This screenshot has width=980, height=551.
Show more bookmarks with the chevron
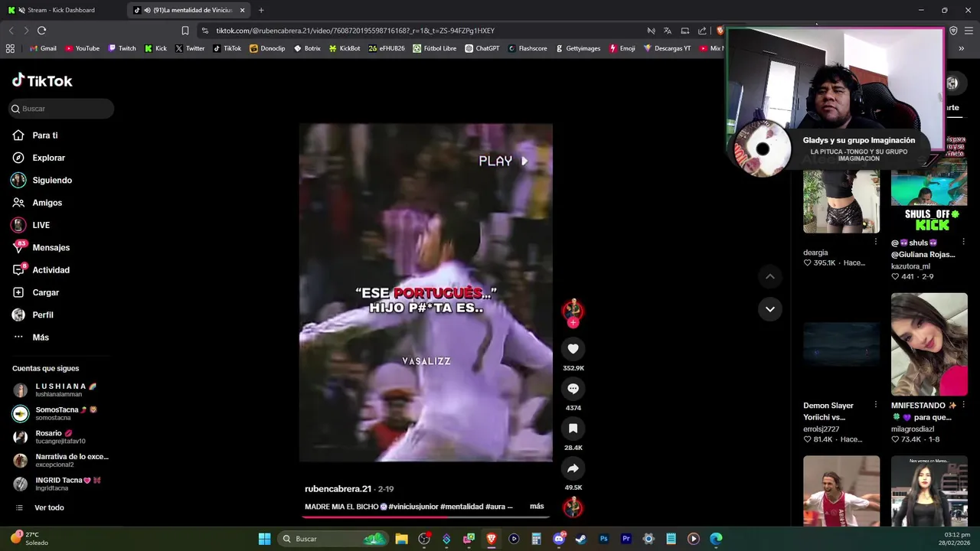coord(961,48)
